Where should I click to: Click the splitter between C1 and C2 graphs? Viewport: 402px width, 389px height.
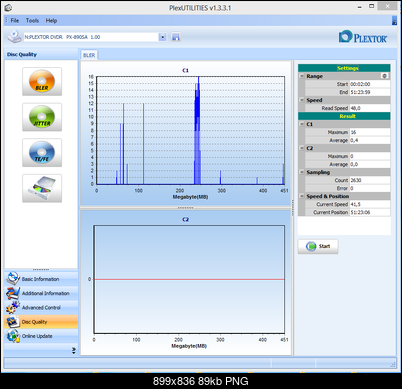point(186,208)
